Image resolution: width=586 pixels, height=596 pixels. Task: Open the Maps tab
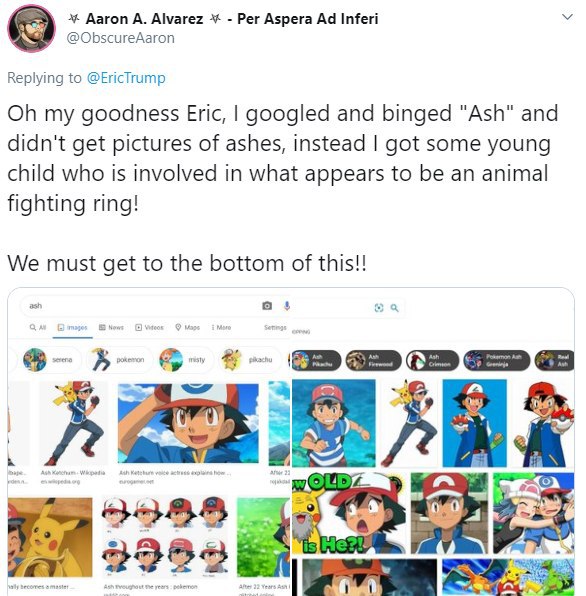[187, 327]
